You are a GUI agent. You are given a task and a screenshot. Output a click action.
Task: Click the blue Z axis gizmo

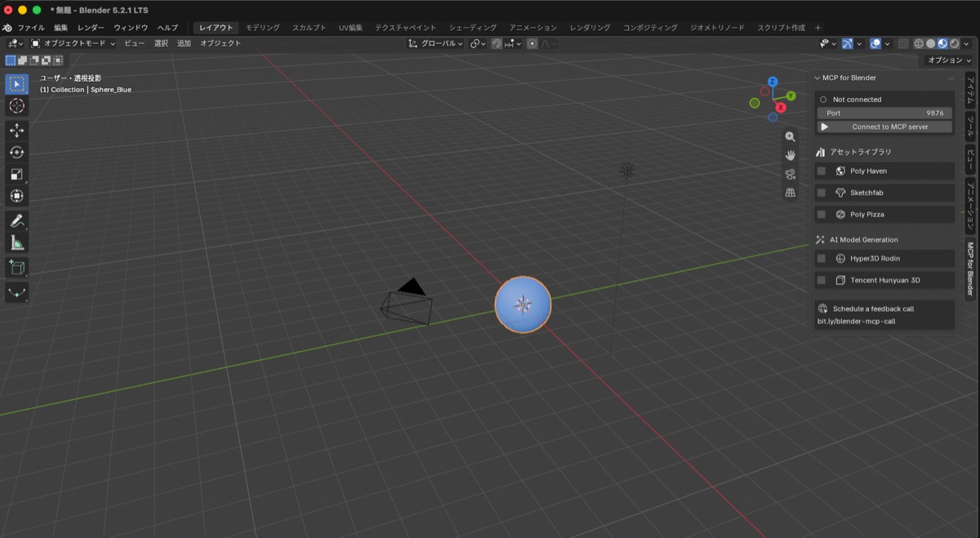coord(773,82)
